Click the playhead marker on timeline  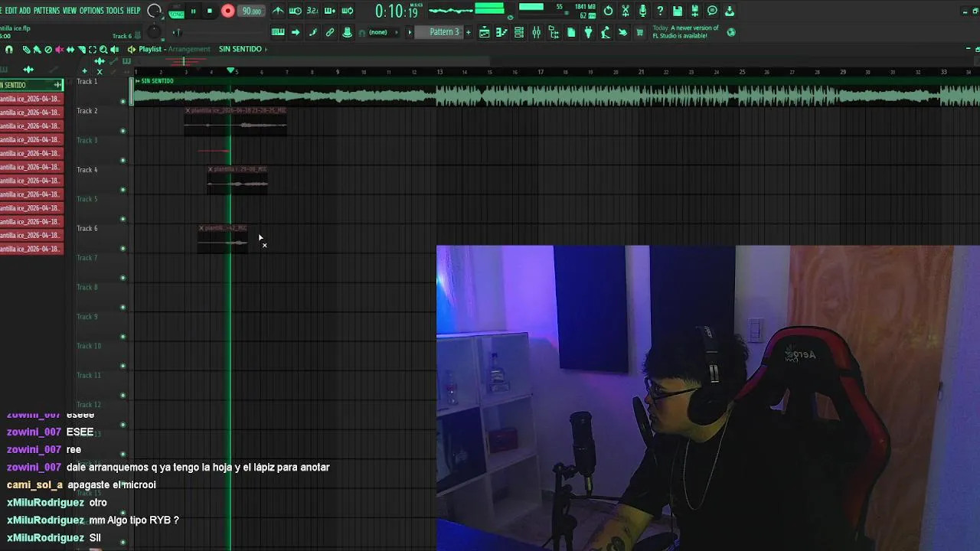[x=230, y=71]
